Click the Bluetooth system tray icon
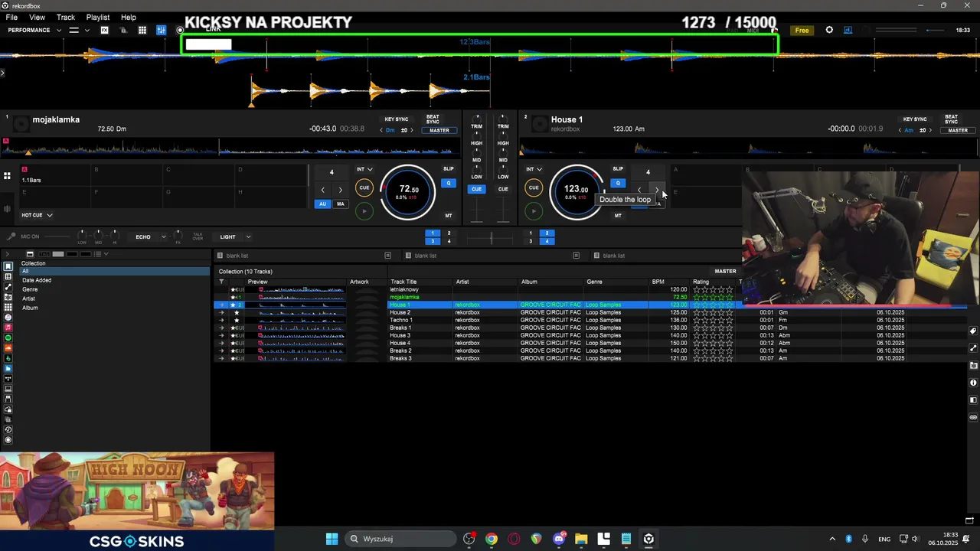Viewport: 980px width, 551px height. pyautogui.click(x=848, y=539)
